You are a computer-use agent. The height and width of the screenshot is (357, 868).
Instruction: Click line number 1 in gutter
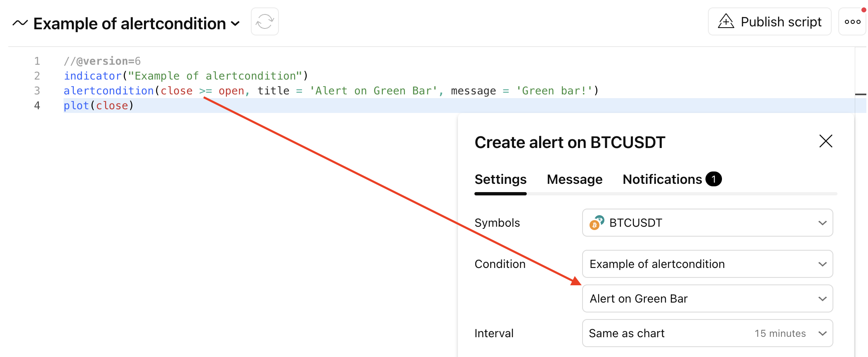point(37,61)
